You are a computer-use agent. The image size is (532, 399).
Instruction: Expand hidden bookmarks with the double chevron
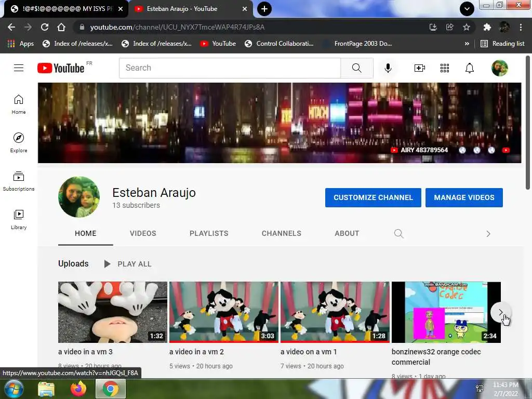tap(467, 44)
